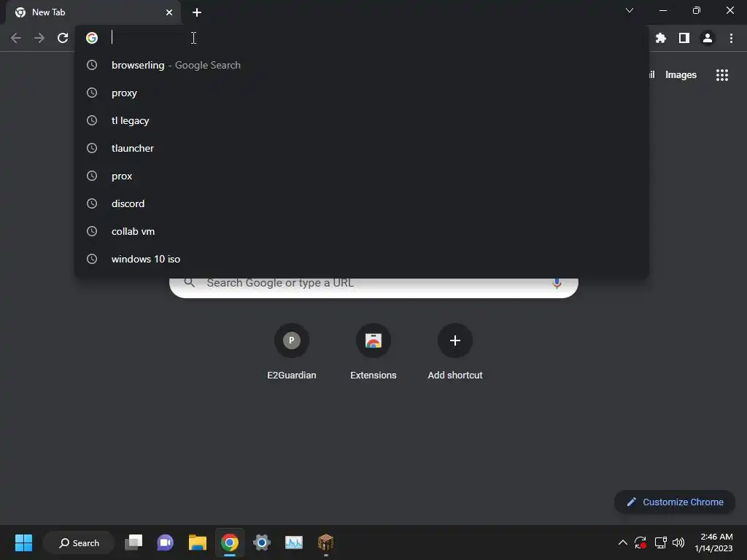The height and width of the screenshot is (560, 747).
Task: Click the Chrome taskbar icon
Action: (x=230, y=542)
